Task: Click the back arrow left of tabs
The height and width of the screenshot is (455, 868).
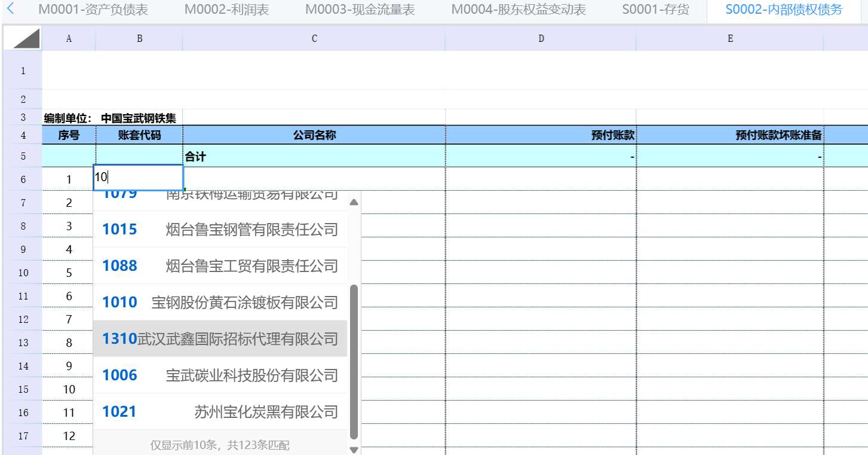Action: point(10,10)
